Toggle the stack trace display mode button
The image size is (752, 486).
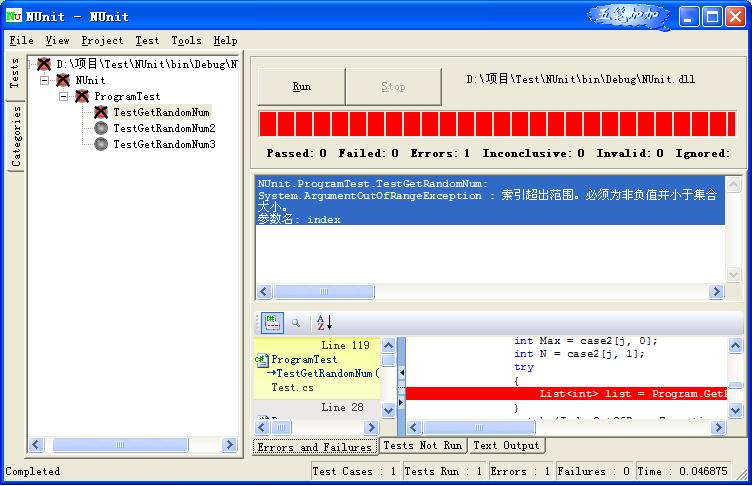pos(272,323)
